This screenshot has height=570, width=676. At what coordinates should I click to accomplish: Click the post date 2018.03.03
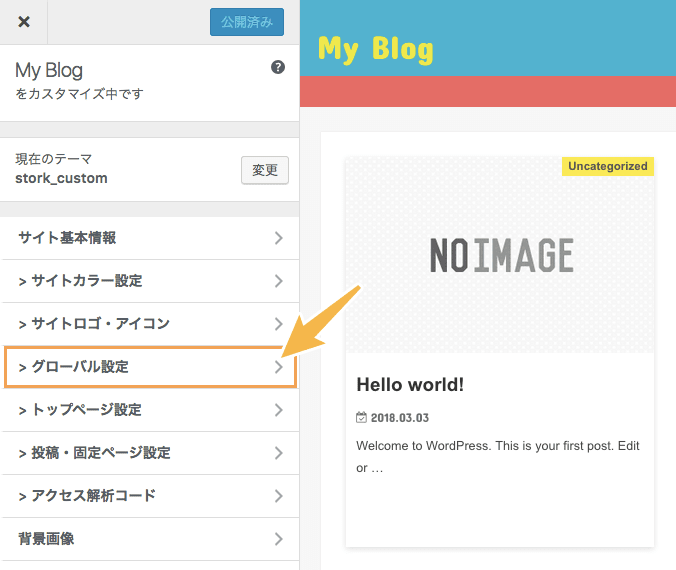[x=400, y=418]
